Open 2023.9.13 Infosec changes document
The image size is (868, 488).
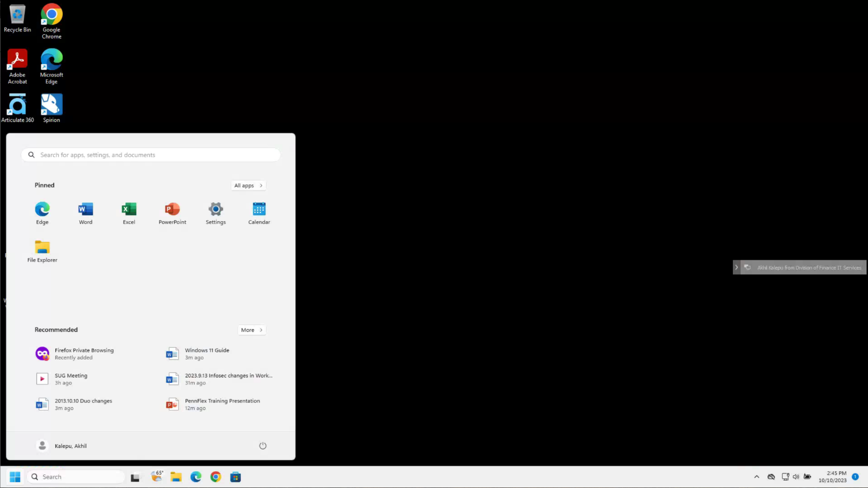220,379
